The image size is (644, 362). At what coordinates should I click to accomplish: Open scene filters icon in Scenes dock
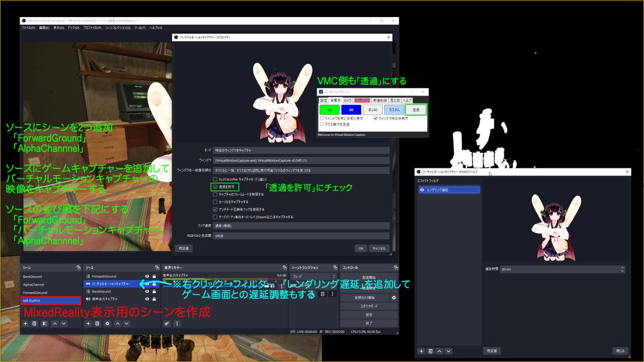pyautogui.click(x=44, y=323)
